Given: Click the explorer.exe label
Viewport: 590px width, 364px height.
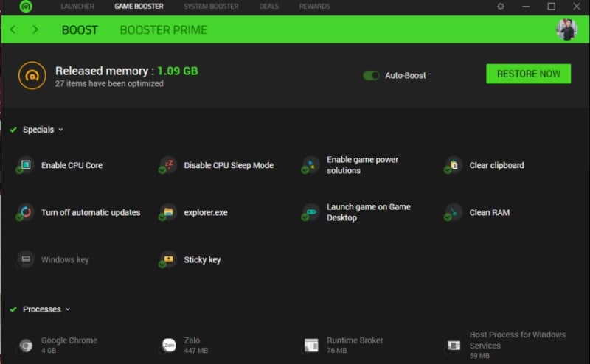Looking at the screenshot, I should [x=206, y=212].
